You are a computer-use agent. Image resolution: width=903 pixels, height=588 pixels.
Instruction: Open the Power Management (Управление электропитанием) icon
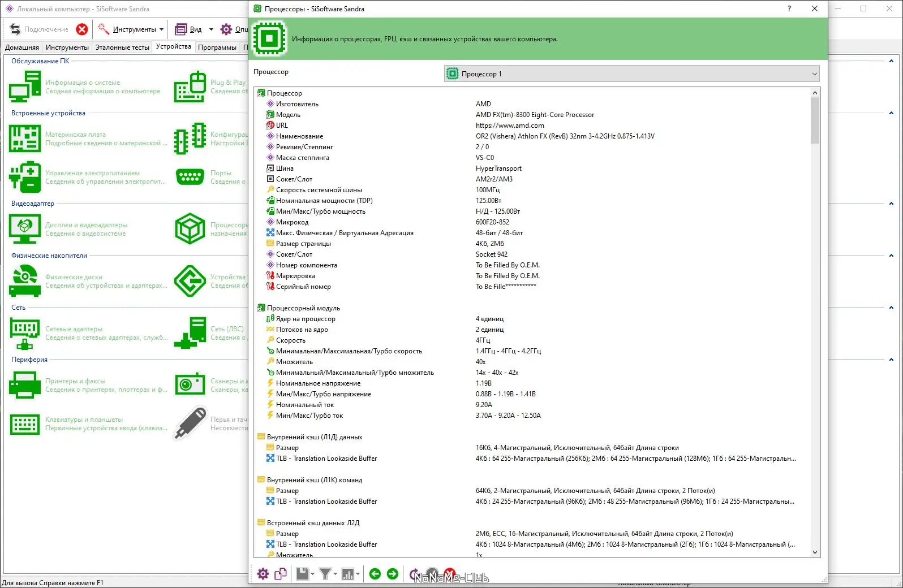(x=25, y=177)
